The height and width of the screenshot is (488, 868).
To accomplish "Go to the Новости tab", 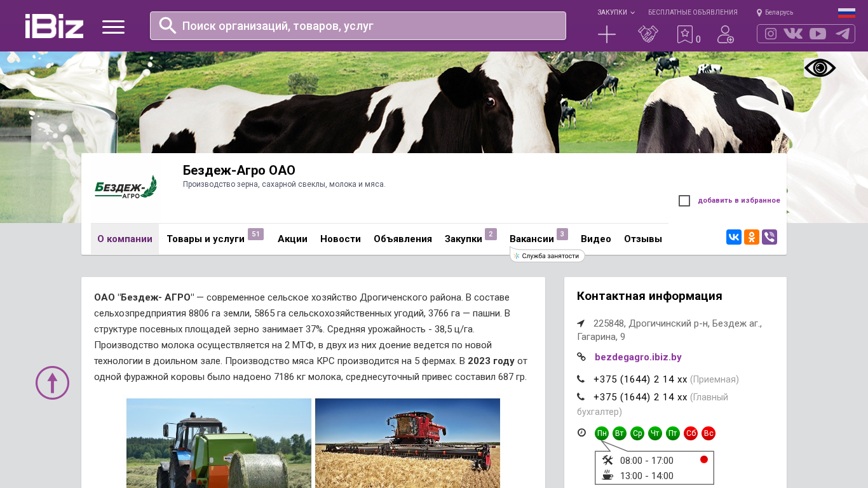I will click(341, 239).
